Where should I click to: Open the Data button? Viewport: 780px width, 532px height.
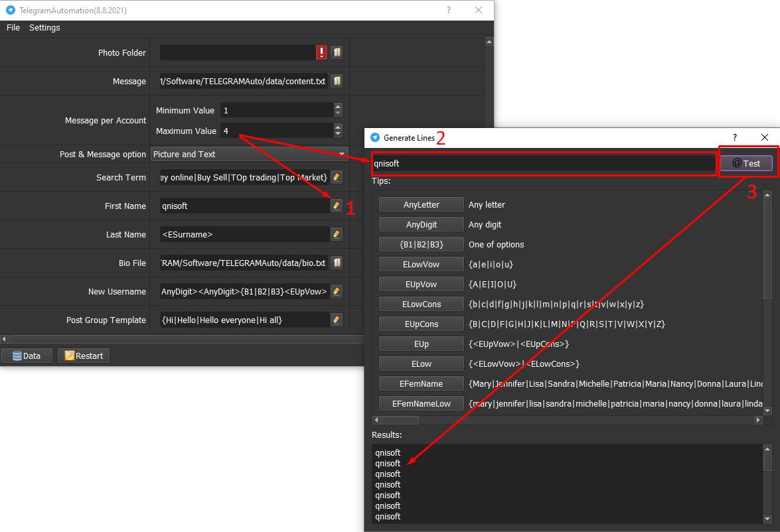(x=27, y=356)
